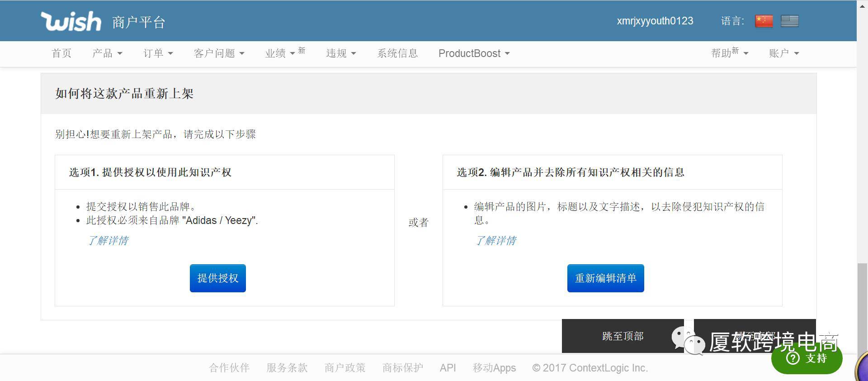Open the 业绩 dropdown menu
Screen dimensions: 868x381
pos(285,53)
